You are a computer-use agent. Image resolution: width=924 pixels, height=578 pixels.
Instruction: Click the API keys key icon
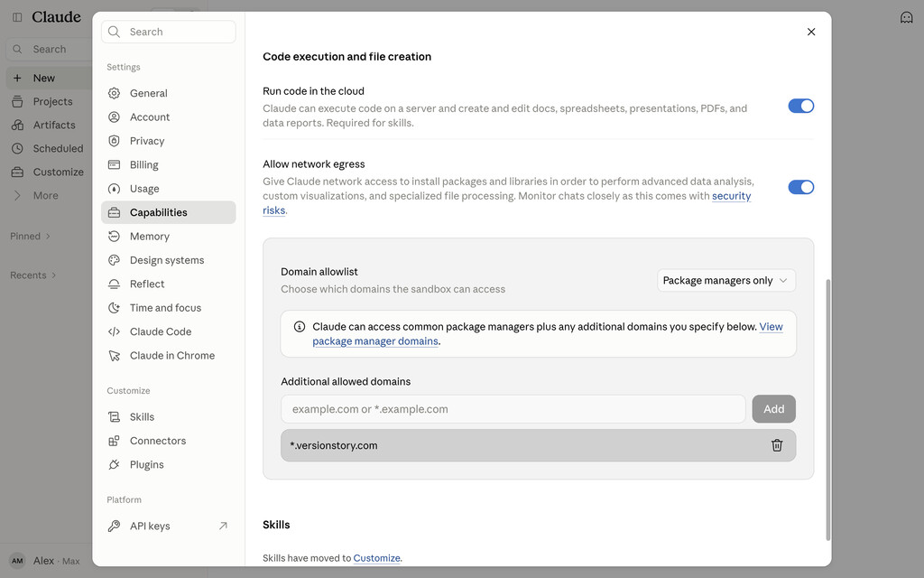(x=115, y=527)
